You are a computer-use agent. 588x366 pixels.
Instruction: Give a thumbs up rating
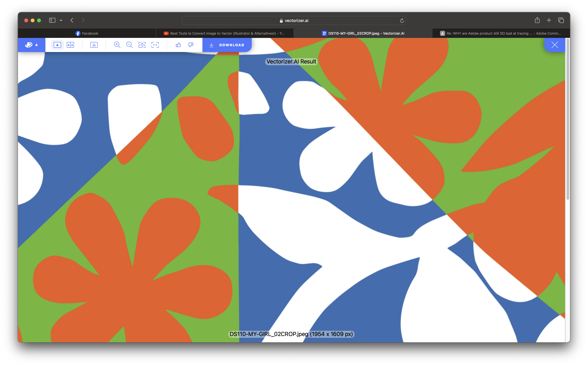[x=178, y=45]
